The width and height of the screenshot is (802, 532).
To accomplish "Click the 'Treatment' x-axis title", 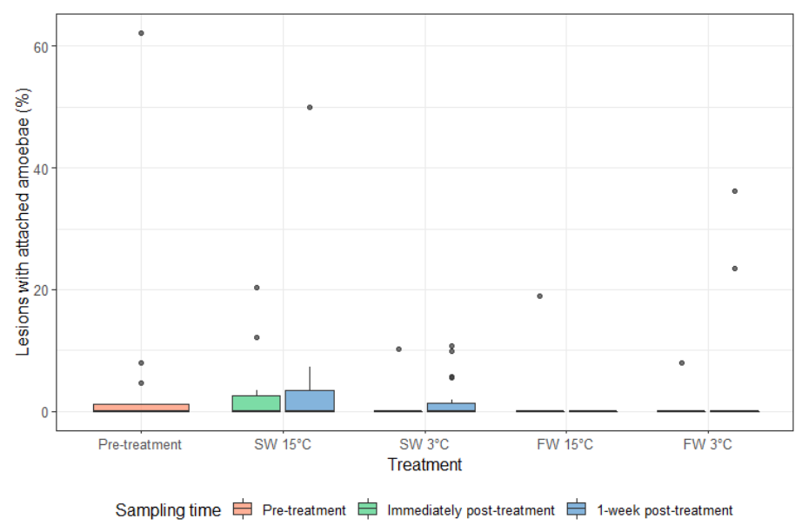I will 424,465.
